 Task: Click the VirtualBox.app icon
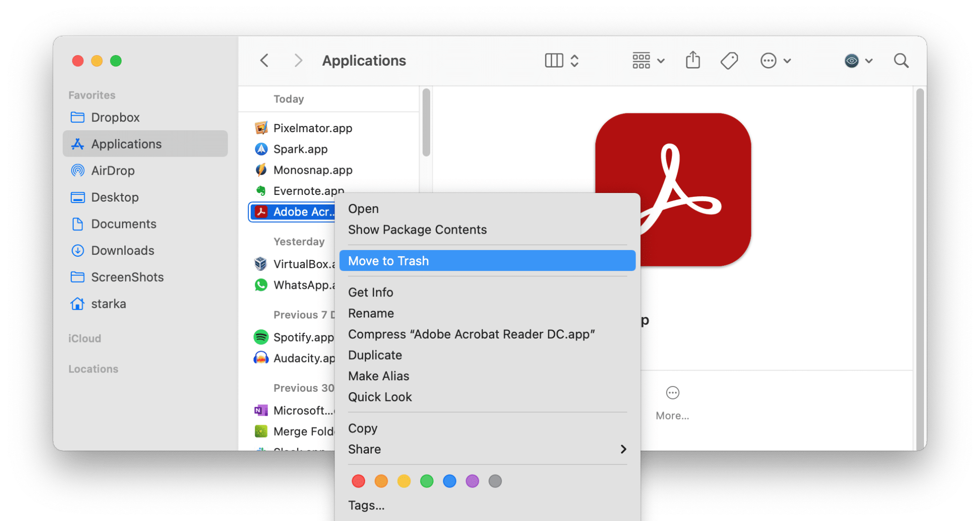[x=261, y=264]
